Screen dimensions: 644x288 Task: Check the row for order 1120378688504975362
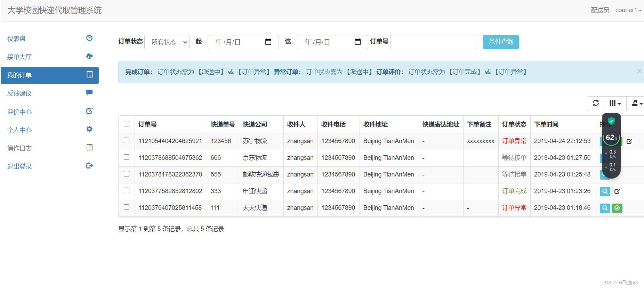[x=127, y=157]
